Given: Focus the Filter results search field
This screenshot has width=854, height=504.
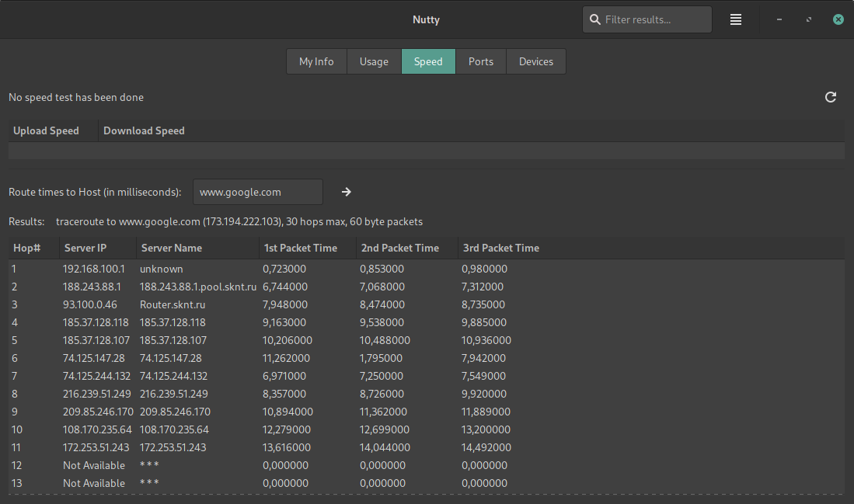Looking at the screenshot, I should point(653,19).
